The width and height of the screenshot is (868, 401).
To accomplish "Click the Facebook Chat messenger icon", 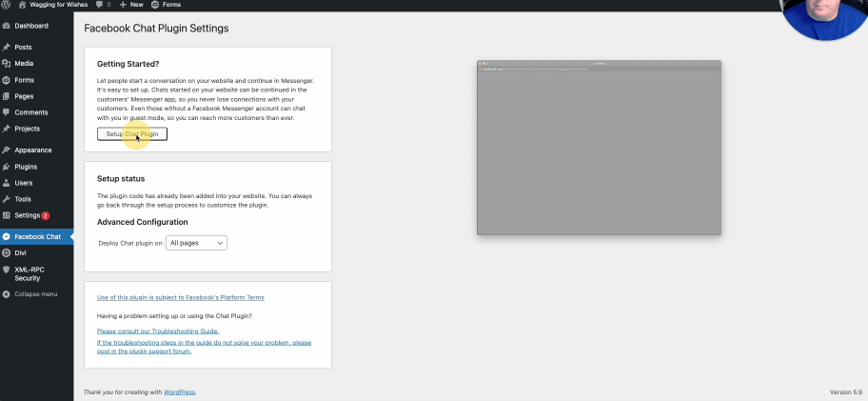I will [x=6, y=236].
